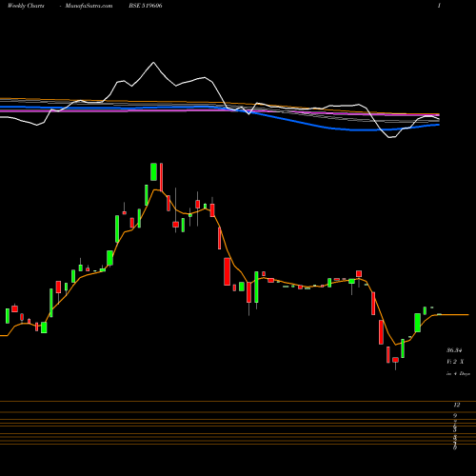Click the "12" axis label
The image size is (476, 476).
pyautogui.click(x=457, y=405)
